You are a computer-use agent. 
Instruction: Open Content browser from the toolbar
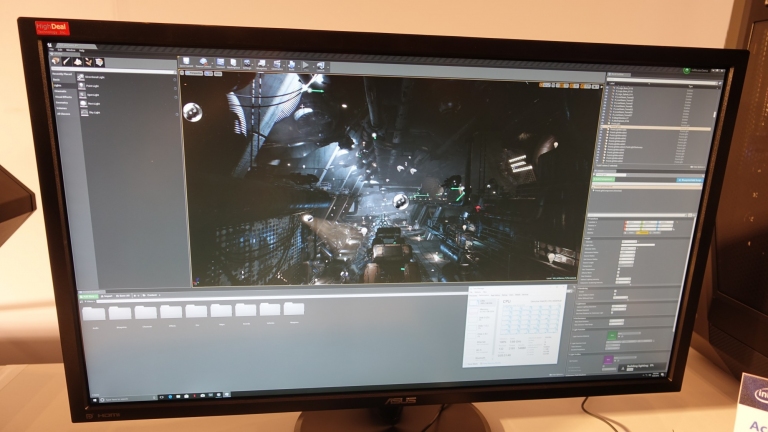click(220, 63)
